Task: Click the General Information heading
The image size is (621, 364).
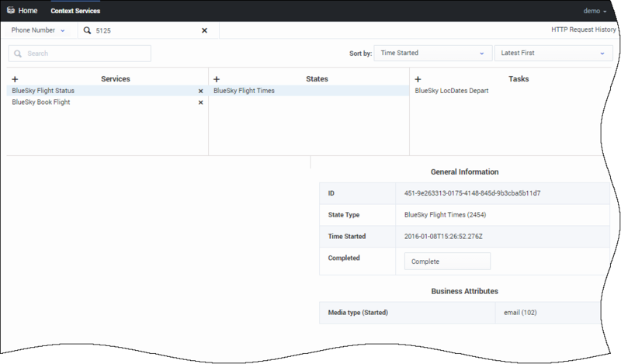Action: tap(464, 172)
